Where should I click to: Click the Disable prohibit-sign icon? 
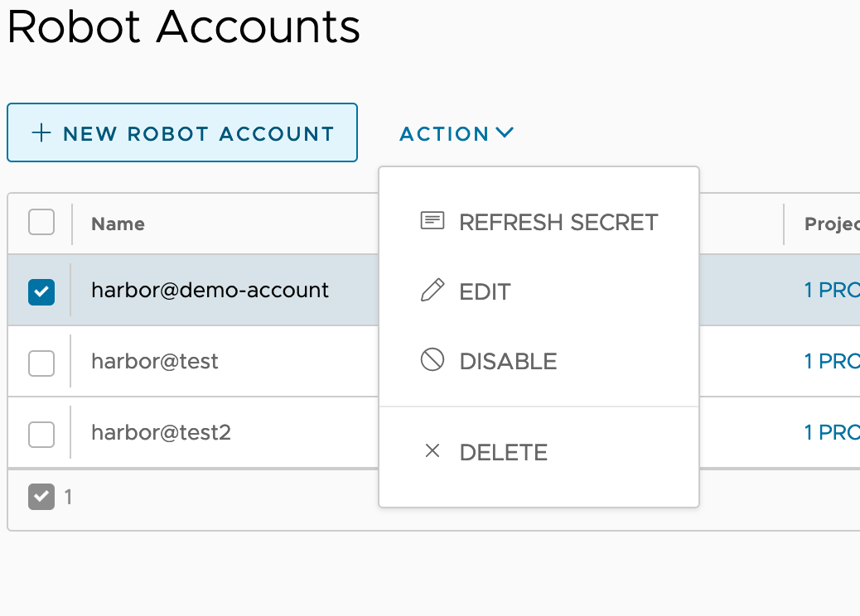click(432, 360)
